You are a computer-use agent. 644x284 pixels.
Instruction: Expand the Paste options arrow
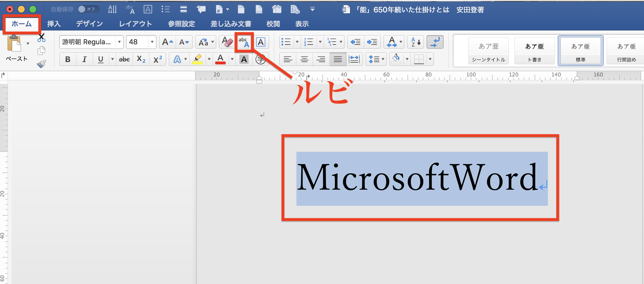28,44
